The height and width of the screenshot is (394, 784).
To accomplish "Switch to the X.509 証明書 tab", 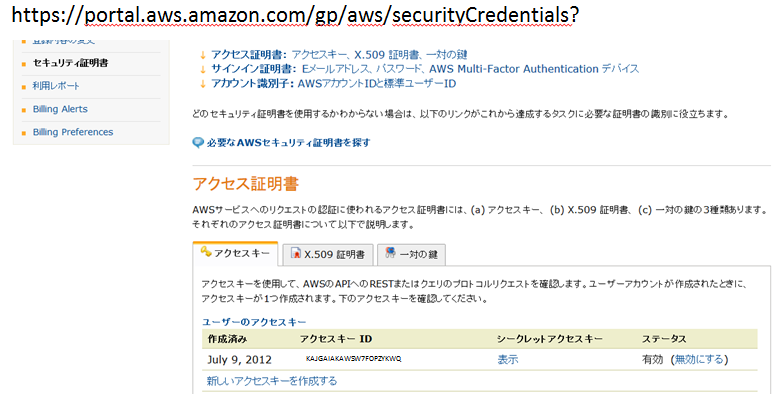I will tap(328, 254).
